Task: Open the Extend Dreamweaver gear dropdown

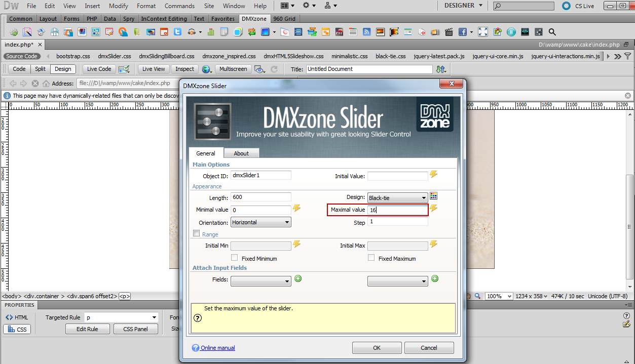Action: pyautogui.click(x=309, y=6)
